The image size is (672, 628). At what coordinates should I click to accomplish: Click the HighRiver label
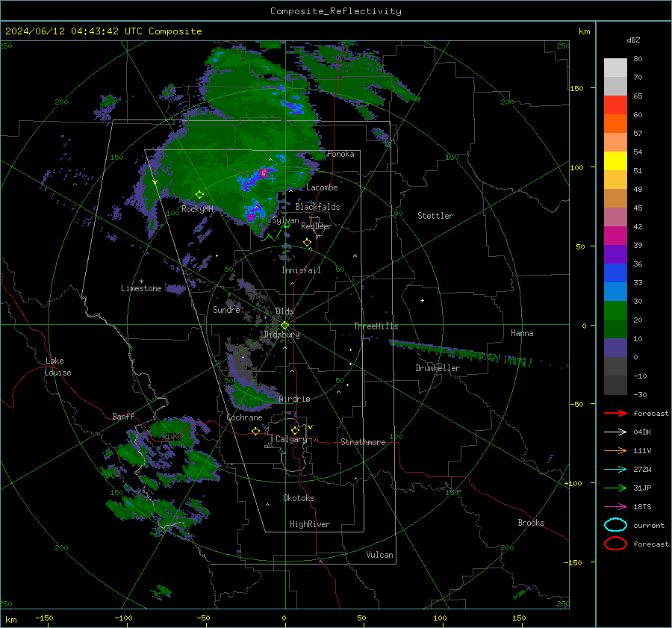[x=310, y=524]
